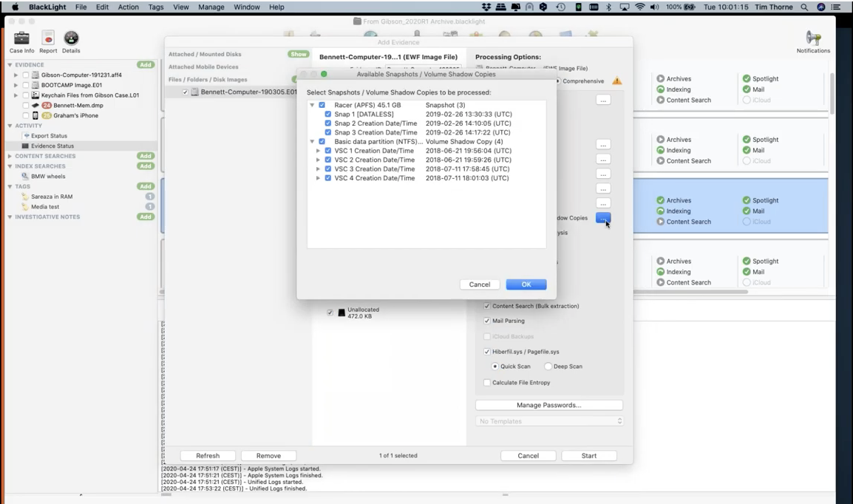Image resolution: width=853 pixels, height=504 pixels.
Task: Open the Case Info toolbar icon
Action: click(x=21, y=38)
